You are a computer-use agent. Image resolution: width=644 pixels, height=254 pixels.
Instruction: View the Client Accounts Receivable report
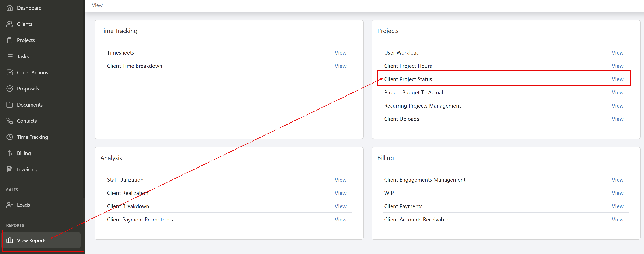[618, 220]
